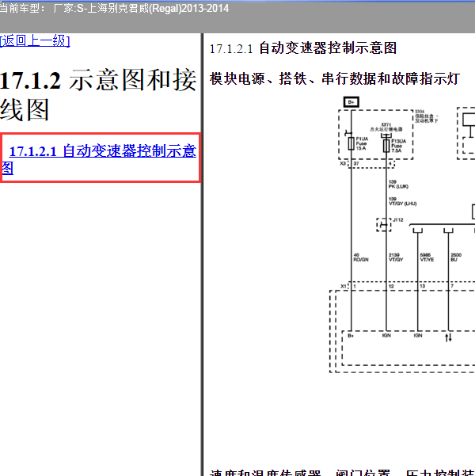This screenshot has height=476, width=475.
Task: Click the 返回上一级 link
Action: coord(35,40)
